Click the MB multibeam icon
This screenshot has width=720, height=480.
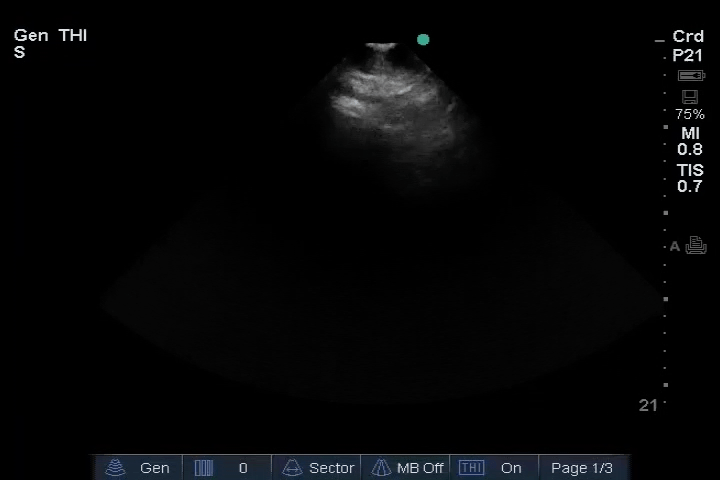click(381, 468)
